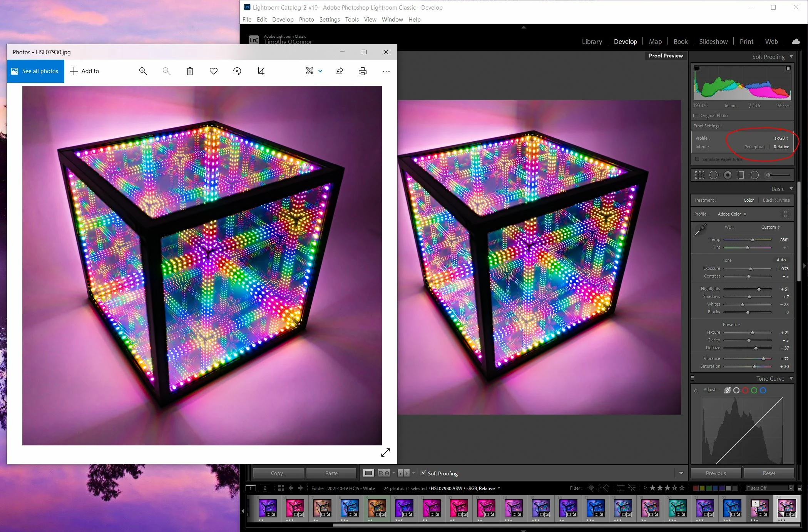This screenshot has height=532, width=808.
Task: Click the share icon in Photos
Action: (x=339, y=71)
